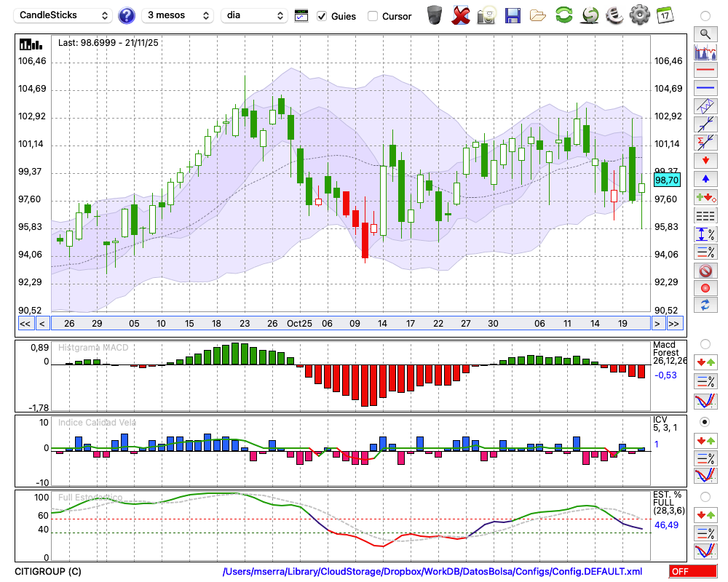The height and width of the screenshot is (582, 728).
Task: Select the Macd Forest panel radio button
Action: click(705, 344)
